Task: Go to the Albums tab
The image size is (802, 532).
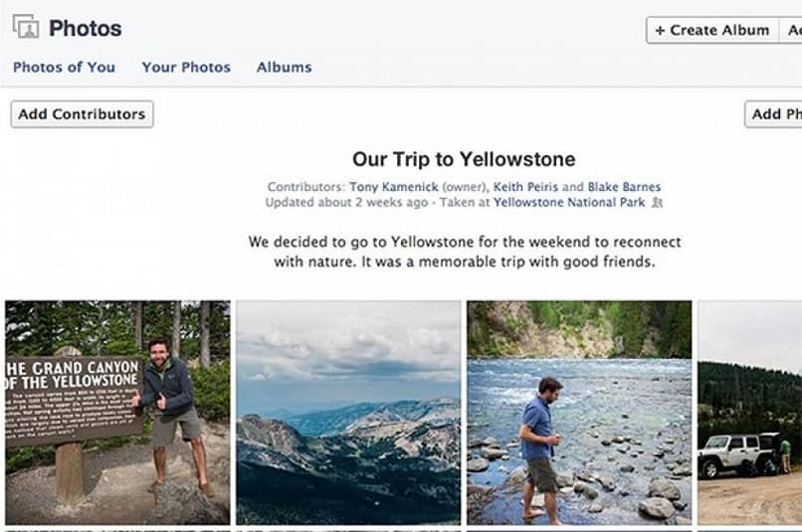Action: tap(284, 68)
